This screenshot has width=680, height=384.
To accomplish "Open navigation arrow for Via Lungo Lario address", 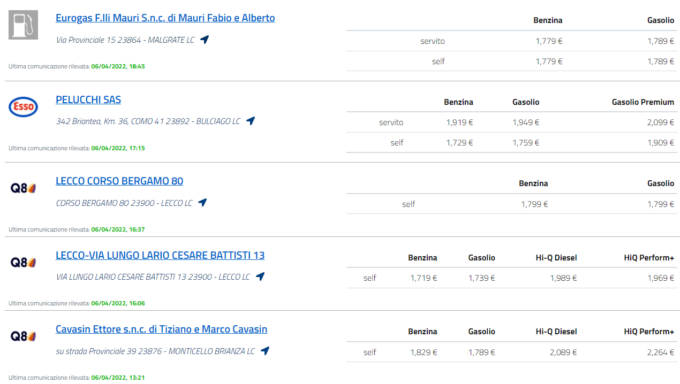I will click(x=260, y=276).
